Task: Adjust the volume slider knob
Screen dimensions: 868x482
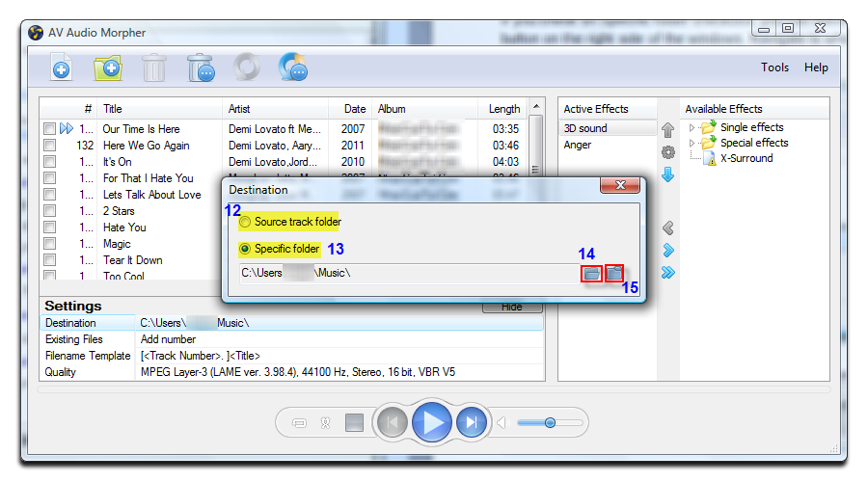Action: [x=550, y=423]
